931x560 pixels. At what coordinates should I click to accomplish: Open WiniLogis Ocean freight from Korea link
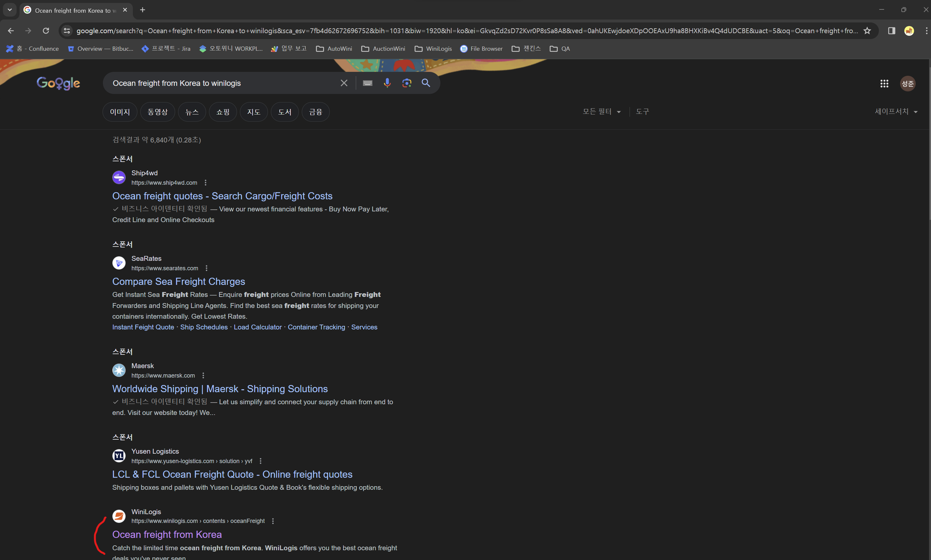[167, 534]
